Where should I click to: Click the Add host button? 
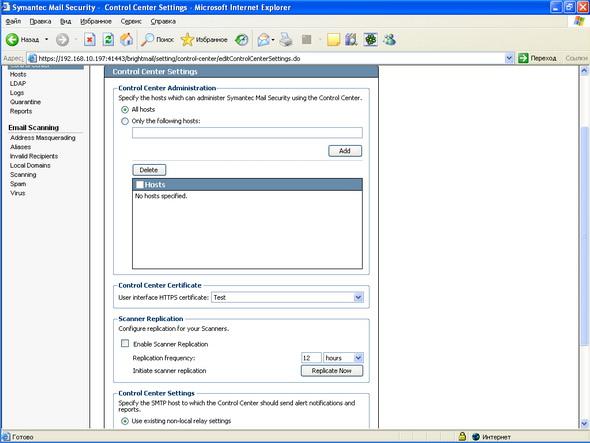pos(345,151)
